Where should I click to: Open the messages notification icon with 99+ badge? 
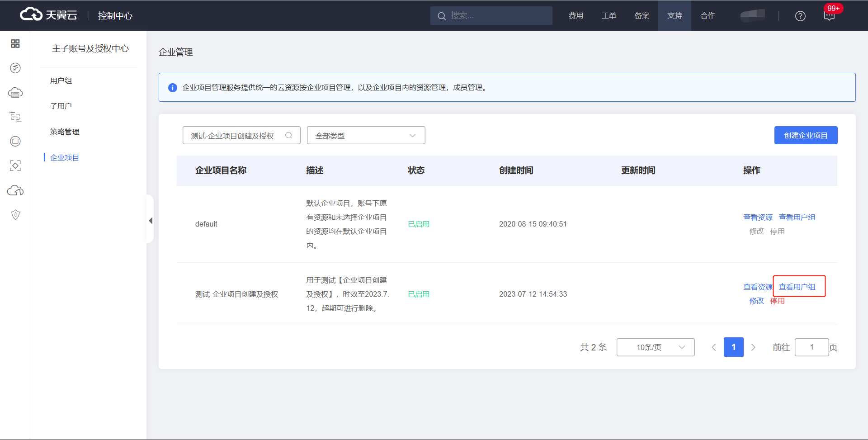click(x=829, y=16)
